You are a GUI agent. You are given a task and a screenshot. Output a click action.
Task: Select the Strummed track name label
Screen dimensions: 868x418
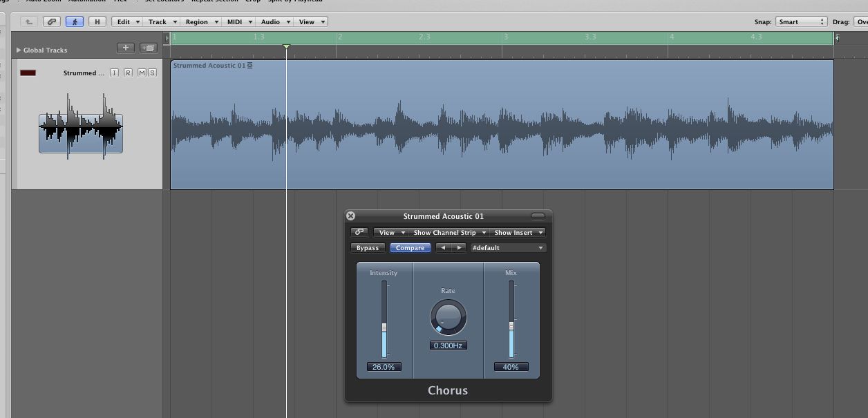pyautogui.click(x=84, y=73)
